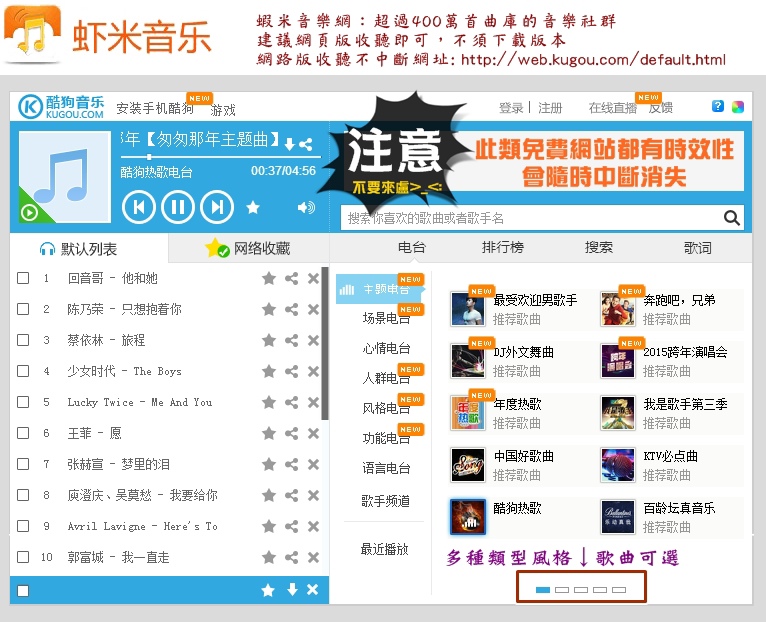Select 心情电台 category
Screen dimensions: 766x622
click(x=386, y=348)
